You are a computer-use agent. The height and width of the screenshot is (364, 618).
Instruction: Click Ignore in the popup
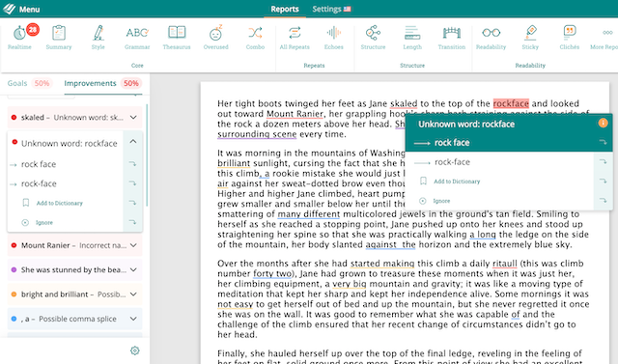(441, 201)
